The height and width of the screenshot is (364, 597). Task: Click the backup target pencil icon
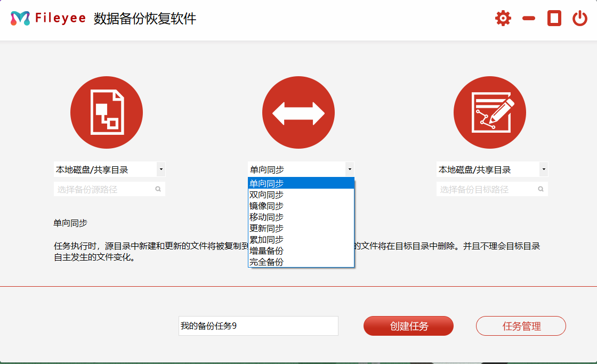pyautogui.click(x=489, y=112)
